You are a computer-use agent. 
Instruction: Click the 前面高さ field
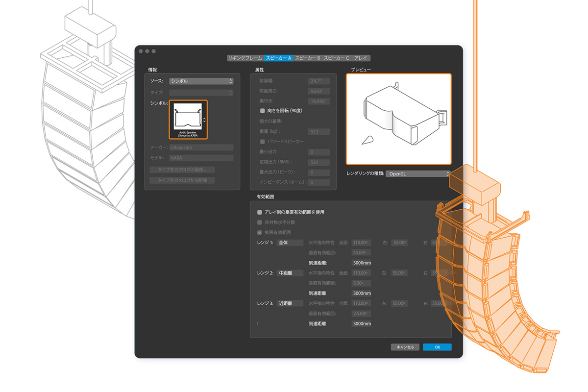point(319,91)
